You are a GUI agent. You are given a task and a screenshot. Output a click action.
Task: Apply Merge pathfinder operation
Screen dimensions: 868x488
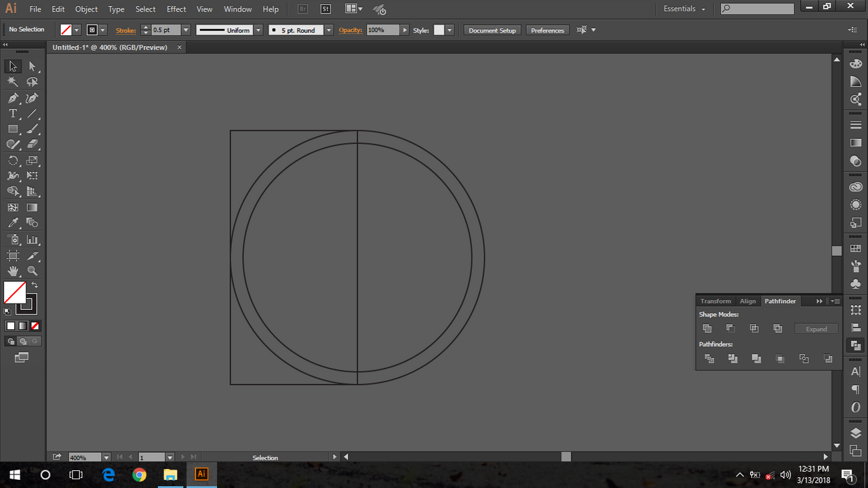[757, 359]
